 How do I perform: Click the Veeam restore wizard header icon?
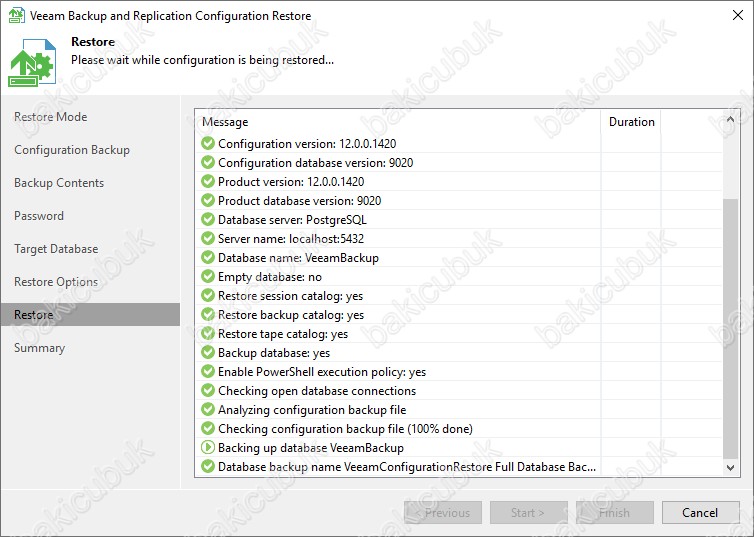tap(32, 62)
